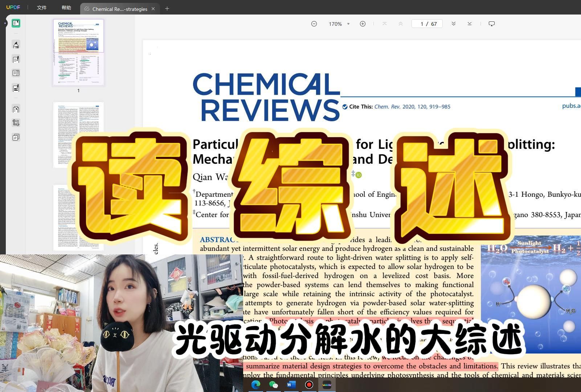Select the Crop Pages tool
Viewport: 581px width, 392px height.
[16, 123]
